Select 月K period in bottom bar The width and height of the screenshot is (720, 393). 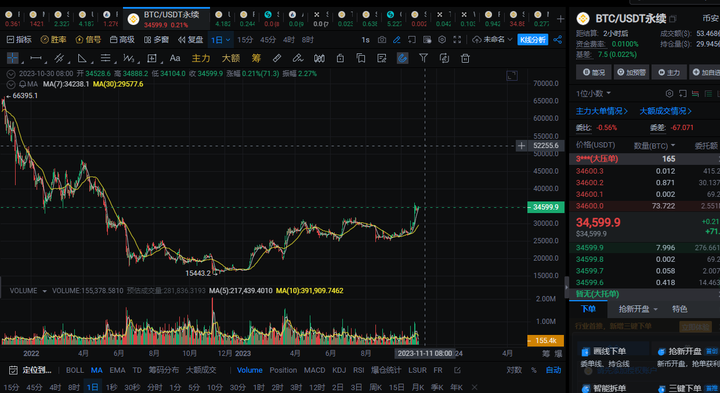[x=418, y=387]
